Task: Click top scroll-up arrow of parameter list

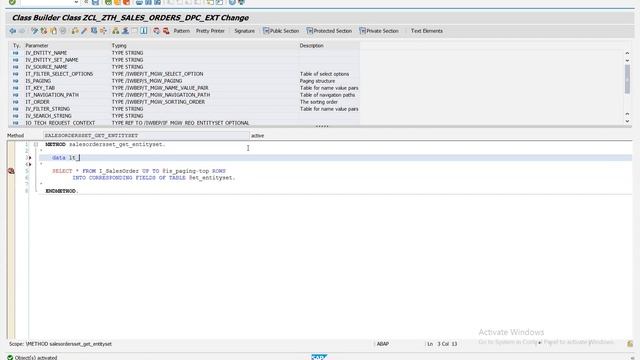Action: tap(627, 53)
